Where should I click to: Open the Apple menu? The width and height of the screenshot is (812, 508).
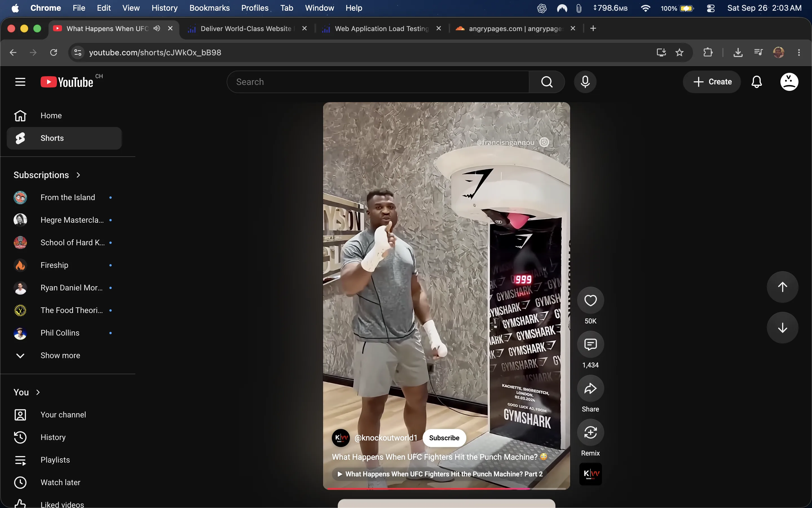pyautogui.click(x=15, y=8)
